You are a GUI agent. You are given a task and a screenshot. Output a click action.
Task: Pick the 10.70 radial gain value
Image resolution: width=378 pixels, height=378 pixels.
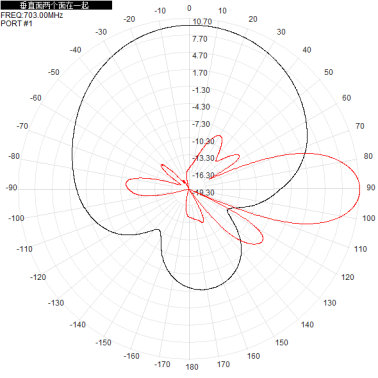click(x=202, y=22)
